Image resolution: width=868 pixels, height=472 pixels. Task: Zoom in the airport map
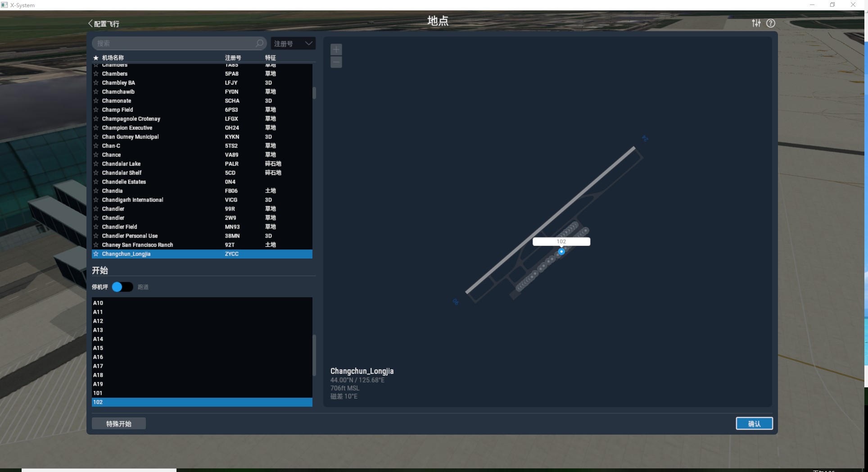336,50
